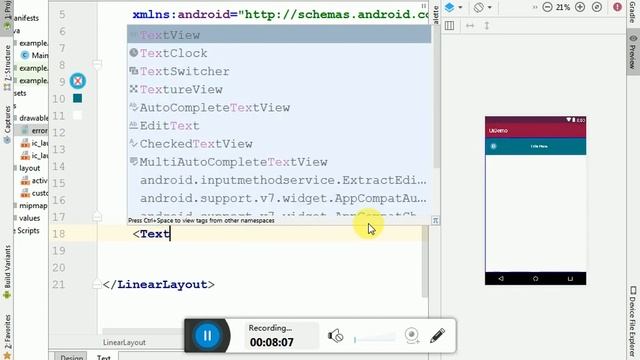The height and width of the screenshot is (360, 640).
Task: Adjust the recorder volume slider
Action: pos(375,339)
